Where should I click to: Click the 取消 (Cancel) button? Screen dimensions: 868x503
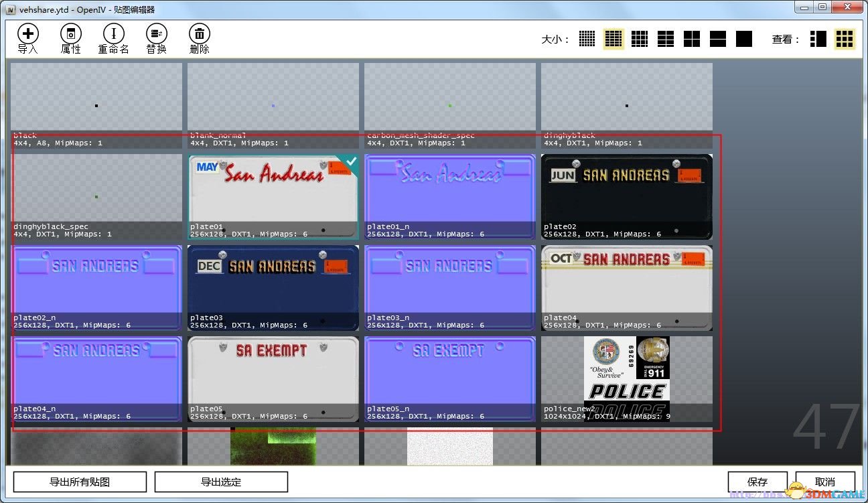(x=825, y=482)
